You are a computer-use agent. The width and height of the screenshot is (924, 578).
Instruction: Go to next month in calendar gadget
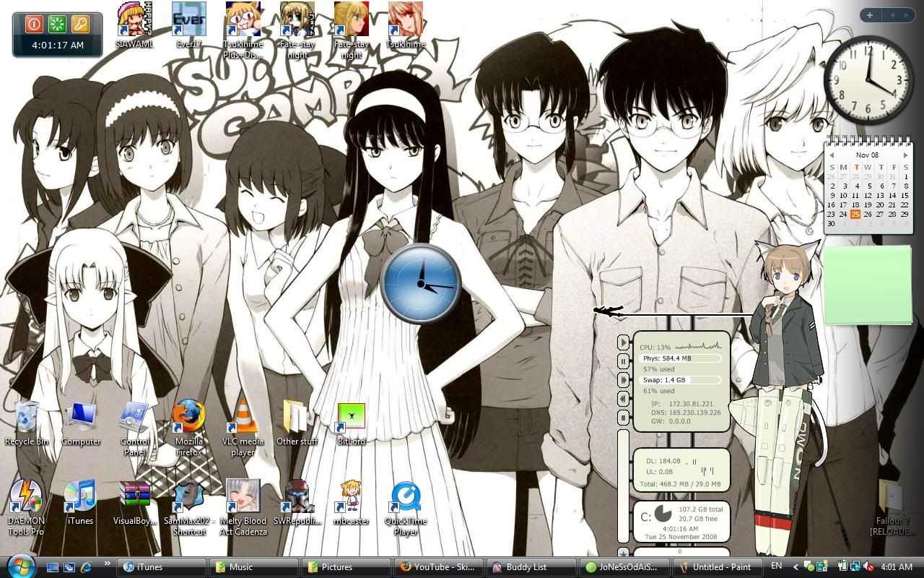[905, 155]
